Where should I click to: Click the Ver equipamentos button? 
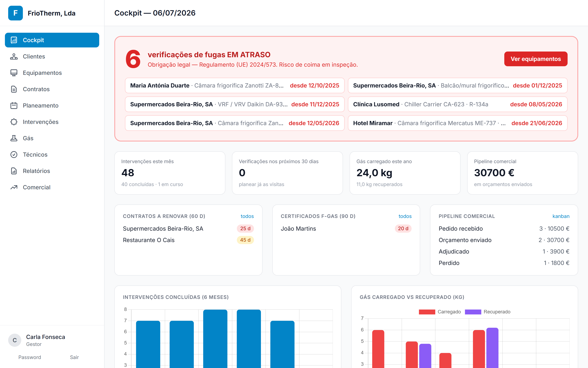pos(536,59)
